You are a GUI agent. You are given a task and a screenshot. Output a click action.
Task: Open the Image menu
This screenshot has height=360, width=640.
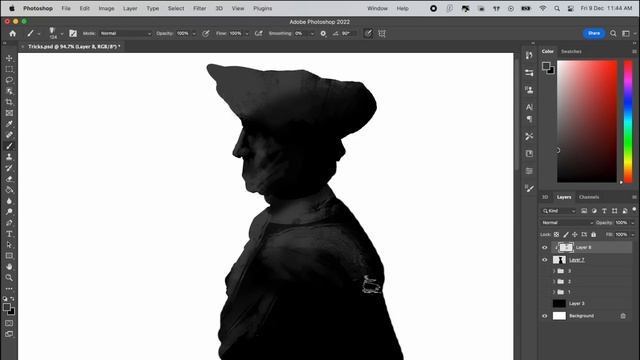(x=107, y=8)
